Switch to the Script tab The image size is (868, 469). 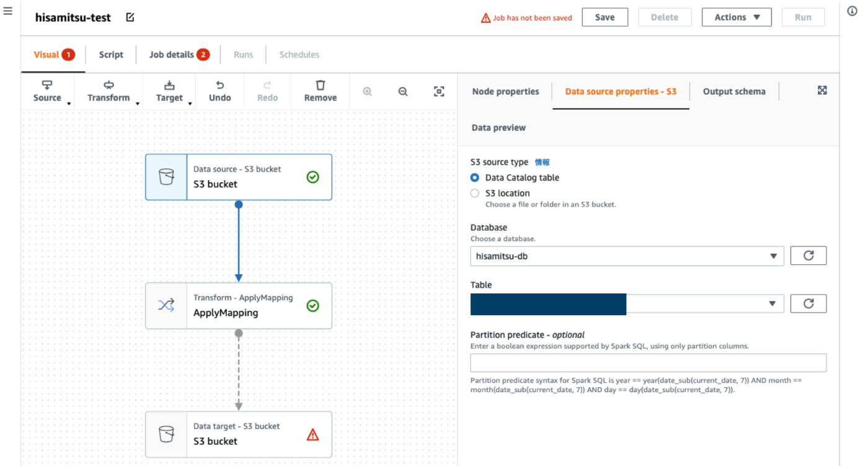(111, 55)
